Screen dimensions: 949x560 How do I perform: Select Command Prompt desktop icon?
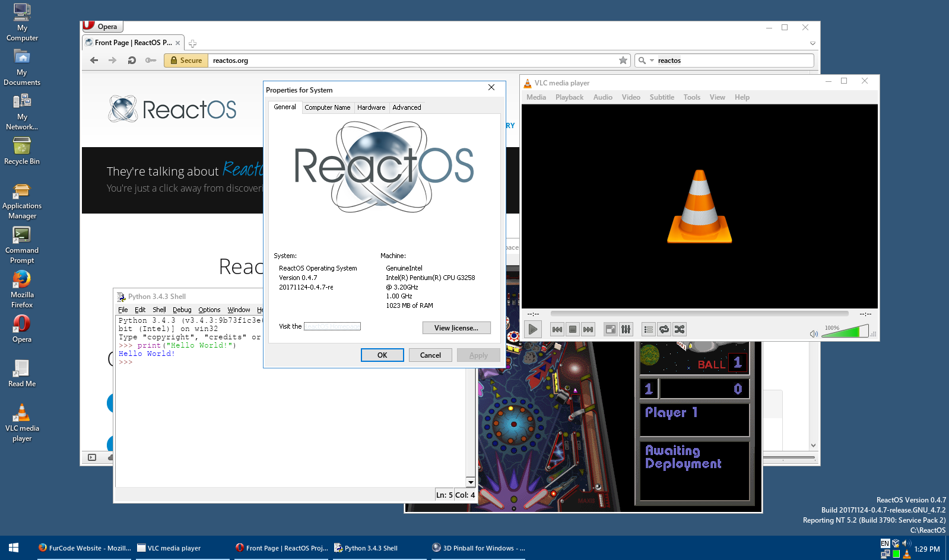22,245
